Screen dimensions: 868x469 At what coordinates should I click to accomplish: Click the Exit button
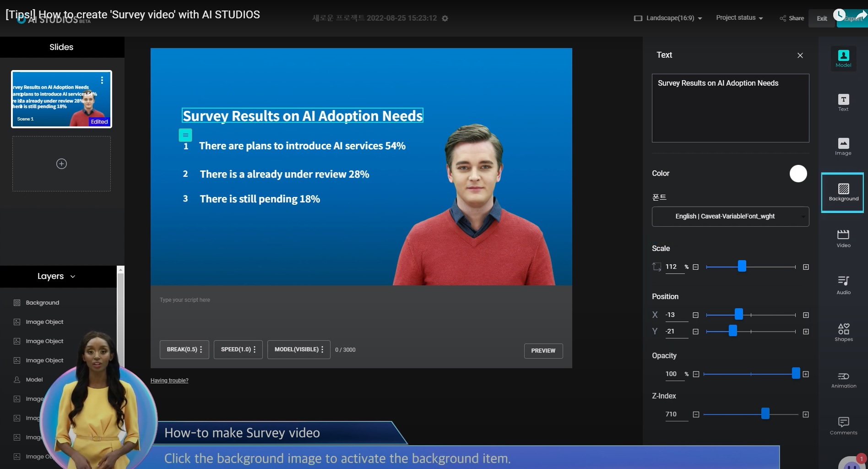(822, 18)
